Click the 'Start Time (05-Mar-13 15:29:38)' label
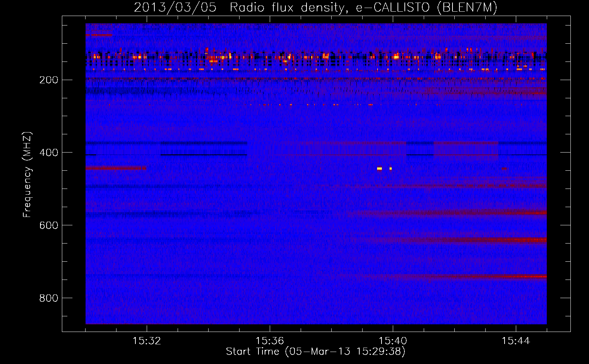Screen dimensions: 589x364 click(316, 352)
